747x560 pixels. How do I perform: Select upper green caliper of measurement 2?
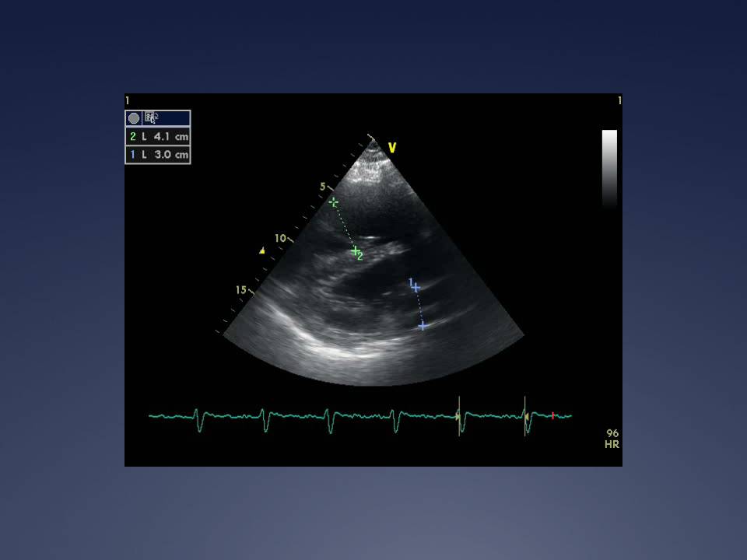pyautogui.click(x=333, y=202)
